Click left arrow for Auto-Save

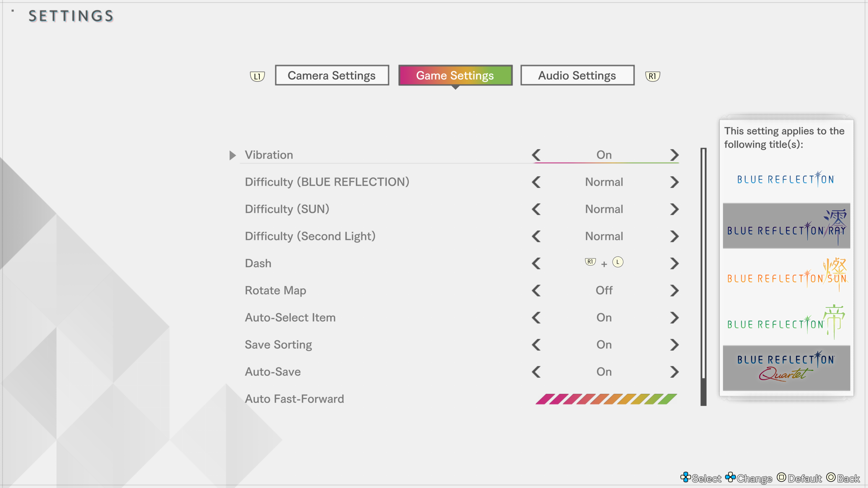click(536, 372)
